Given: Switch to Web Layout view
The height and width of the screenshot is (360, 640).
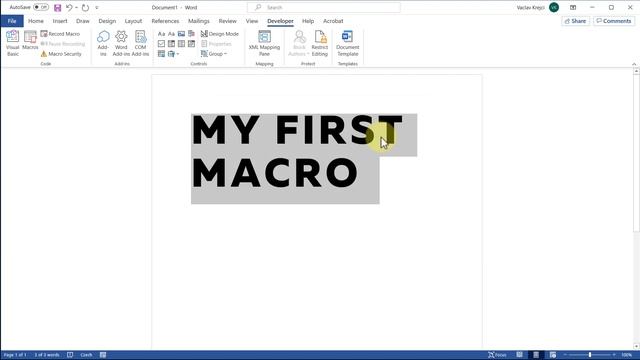Looking at the screenshot, I should point(553,355).
